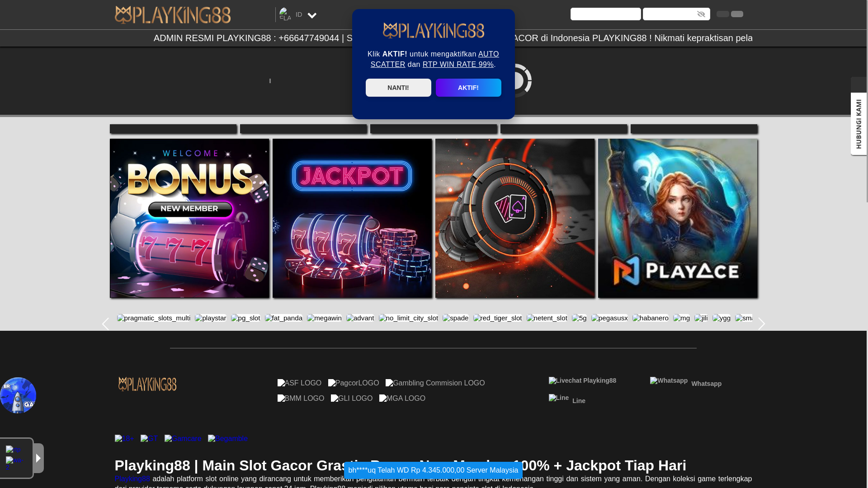Select pegasusx provider
This screenshot has width=868, height=488.
click(609, 318)
